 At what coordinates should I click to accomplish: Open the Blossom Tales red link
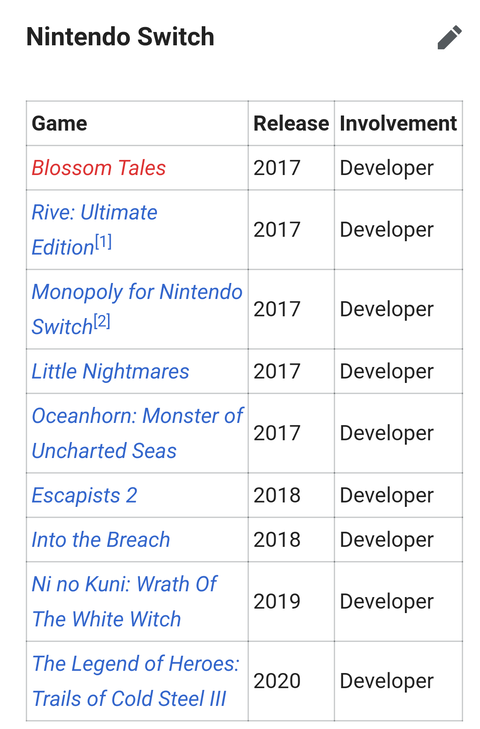point(99,168)
